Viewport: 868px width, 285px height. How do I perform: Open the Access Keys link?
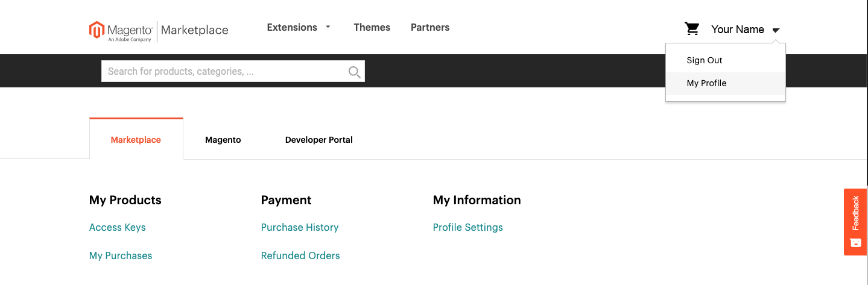[x=118, y=227]
